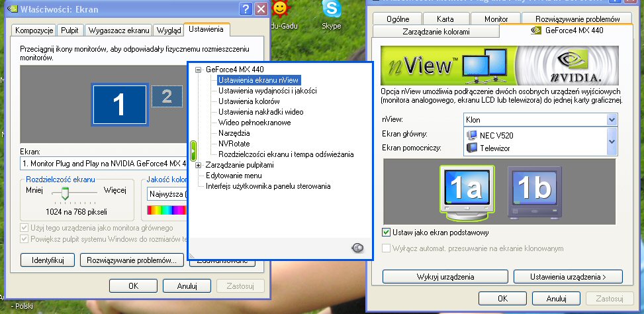This screenshot has height=314, width=644.
Task: Click the 1a primary display monitor icon
Action: tap(467, 191)
